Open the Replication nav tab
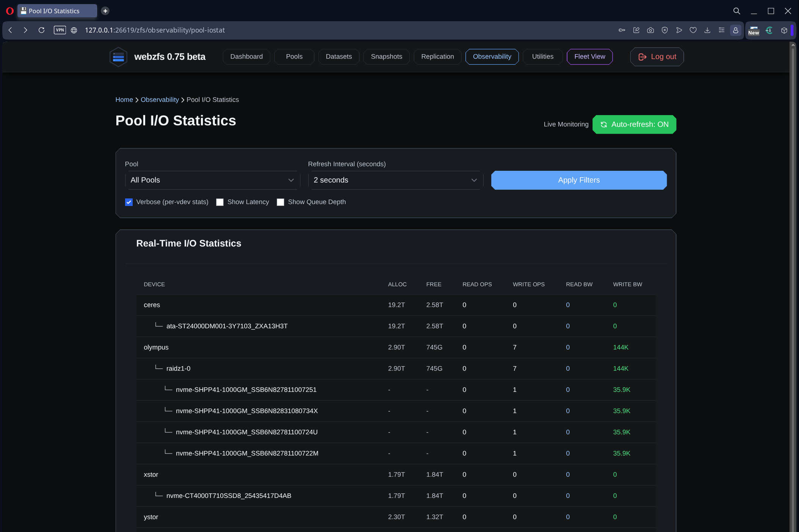The height and width of the screenshot is (532, 799). (438, 57)
